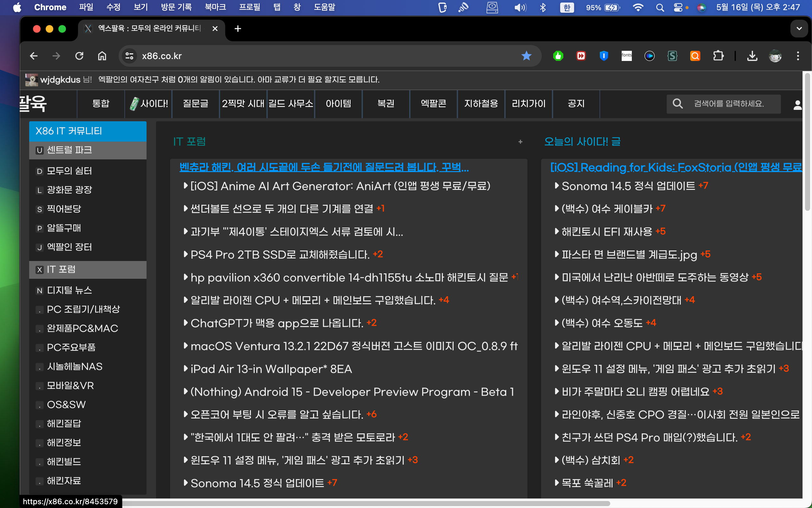Open the fonts extension
The image size is (812, 508).
click(x=627, y=56)
